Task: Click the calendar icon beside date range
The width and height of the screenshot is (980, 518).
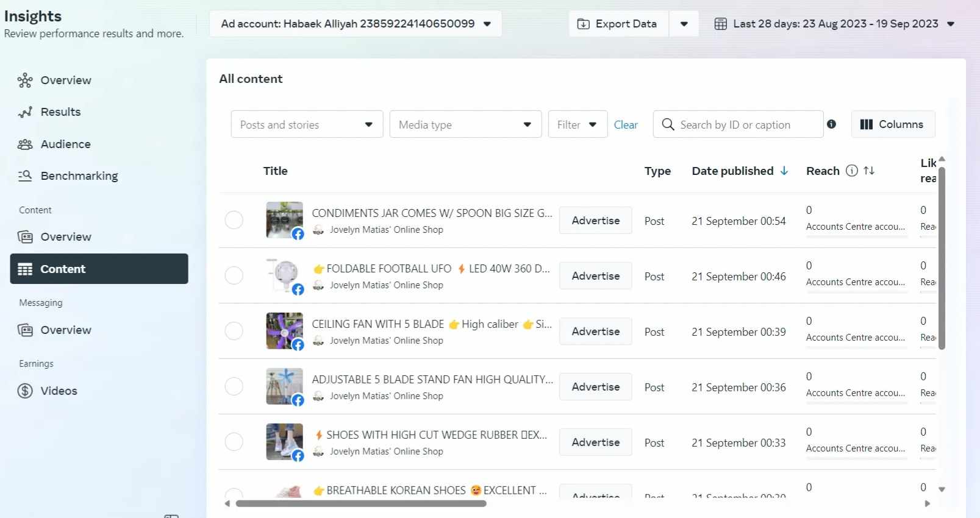Action: click(721, 24)
